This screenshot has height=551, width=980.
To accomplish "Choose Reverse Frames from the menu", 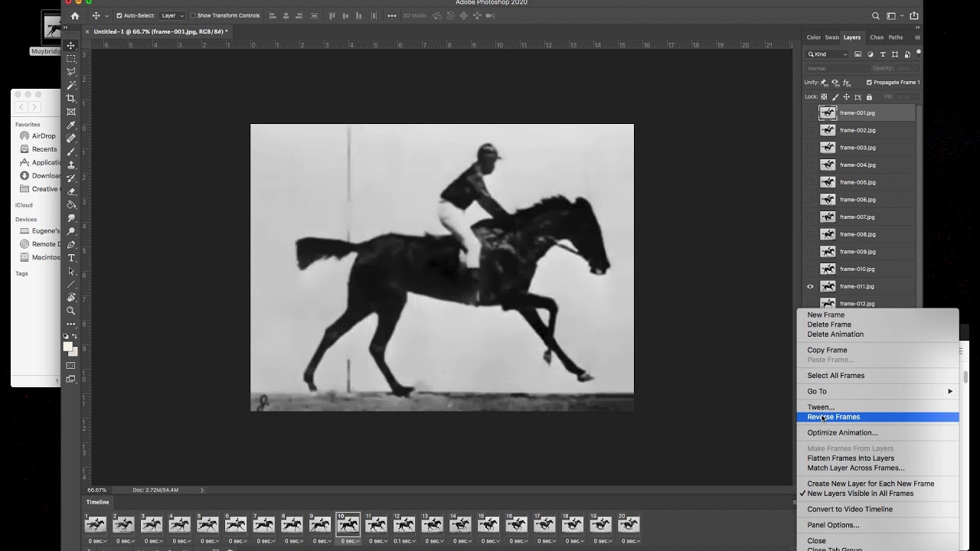I will [877, 417].
